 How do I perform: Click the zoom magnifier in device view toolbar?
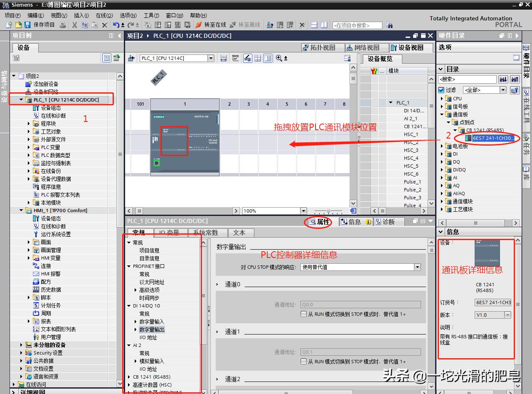(279, 58)
